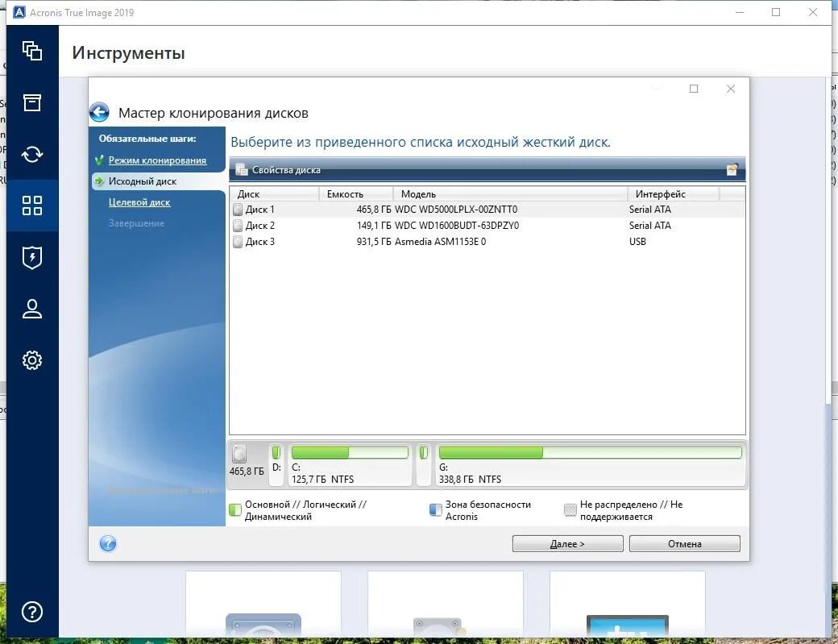
Task: Open the Sync section in the sidebar
Action: 32,154
